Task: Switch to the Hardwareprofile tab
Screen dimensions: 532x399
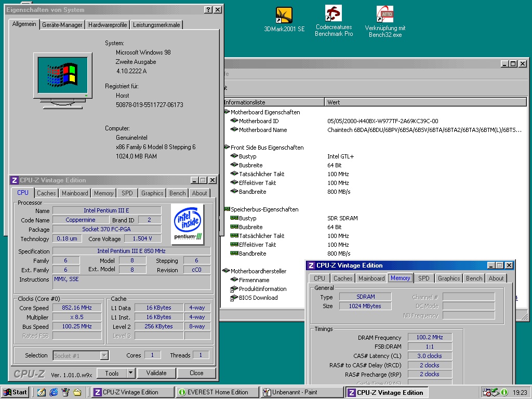Action: pos(108,25)
